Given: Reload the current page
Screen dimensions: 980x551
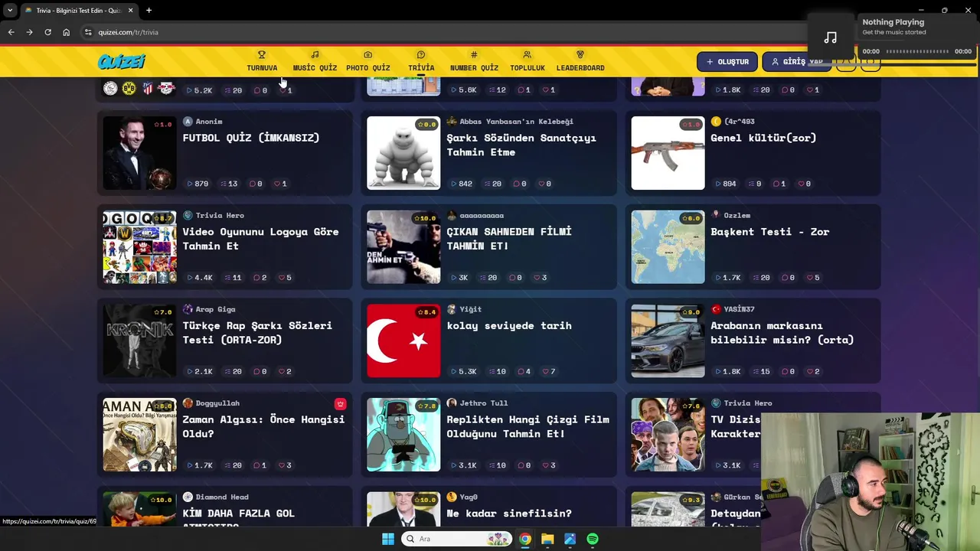Looking at the screenshot, I should tap(47, 32).
